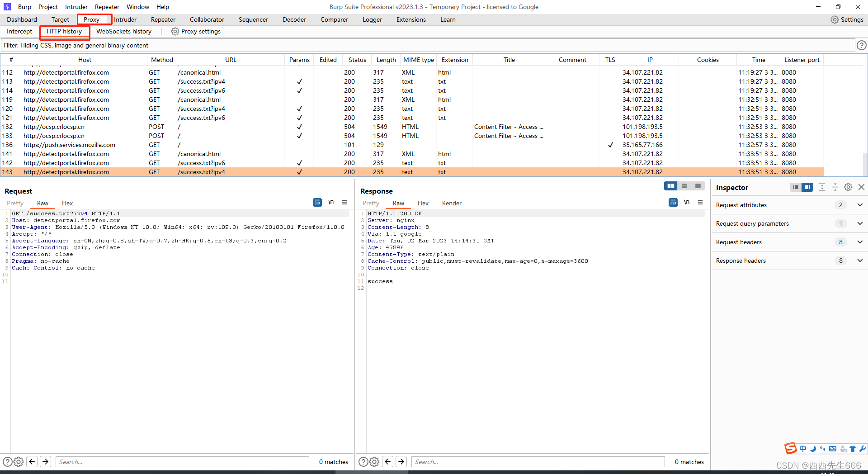Toggle Sogou Chinese/English mode icon
The height and width of the screenshot is (474, 868).
coord(803,449)
